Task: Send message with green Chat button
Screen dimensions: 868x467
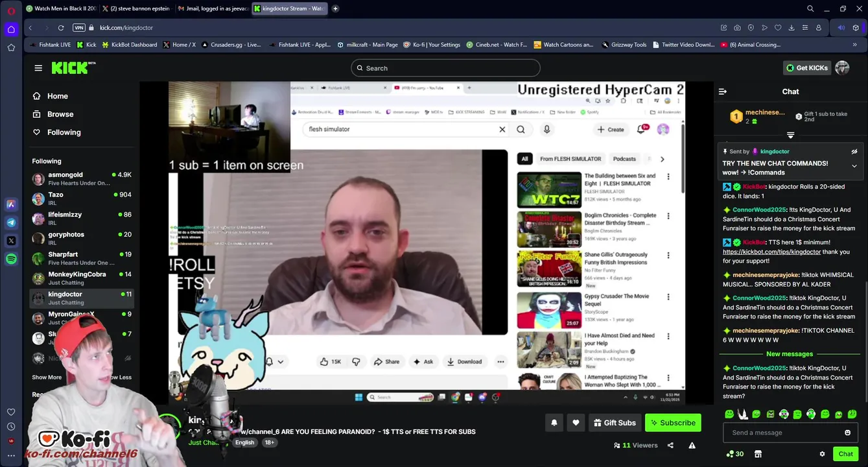Action: (845, 454)
